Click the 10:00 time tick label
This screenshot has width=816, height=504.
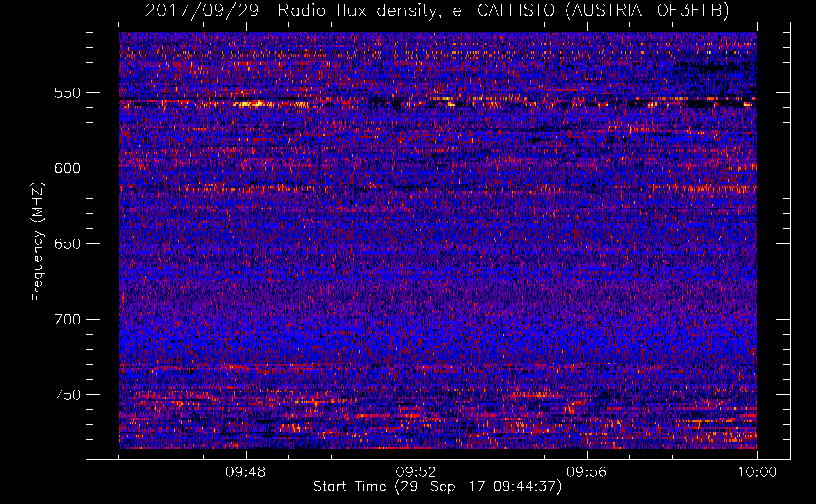point(757,472)
